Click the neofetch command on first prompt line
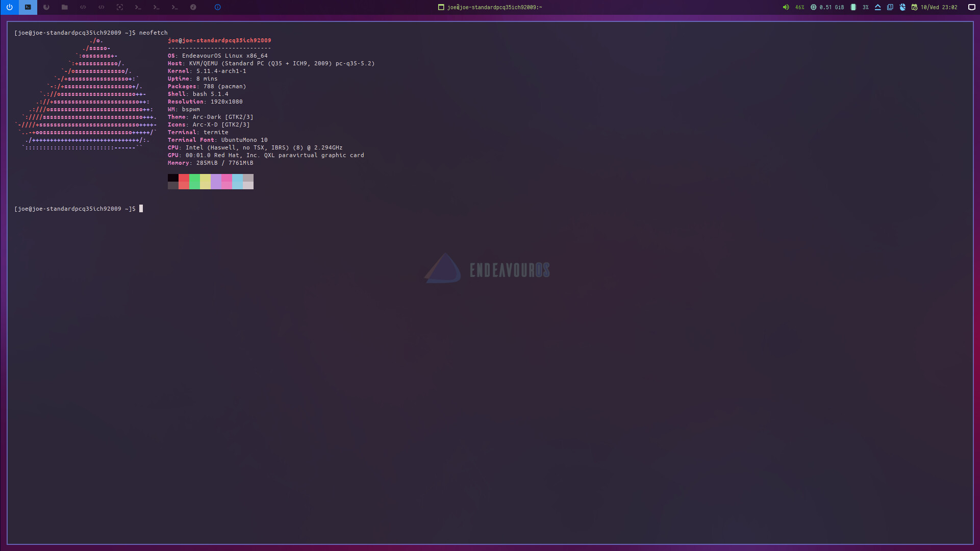 click(x=154, y=33)
